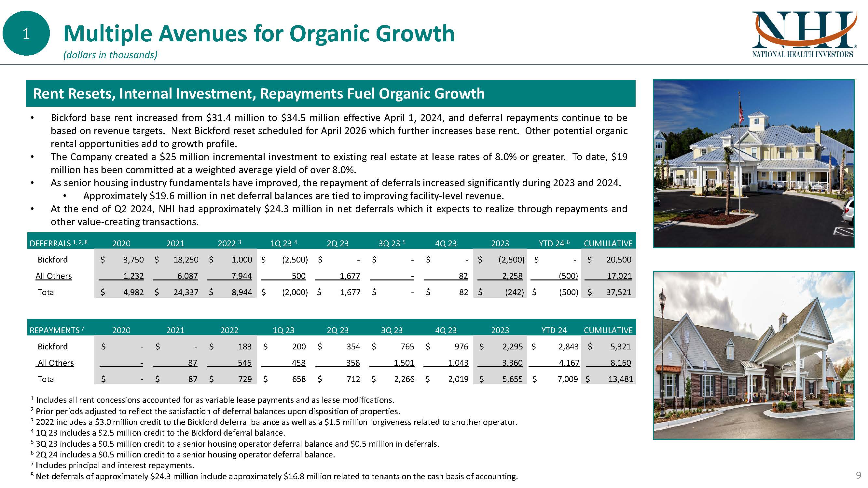Expand the CUMULATIVE column header
The image size is (868, 488).
pyautogui.click(x=609, y=243)
